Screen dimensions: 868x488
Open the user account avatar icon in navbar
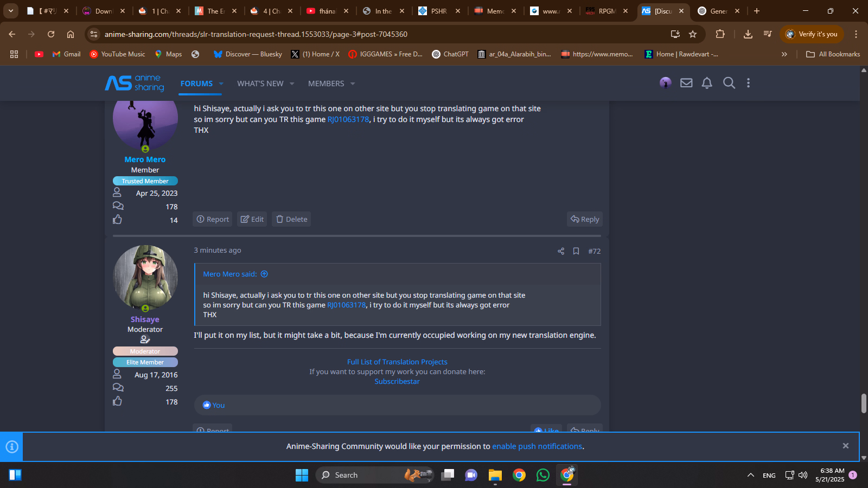(x=666, y=83)
